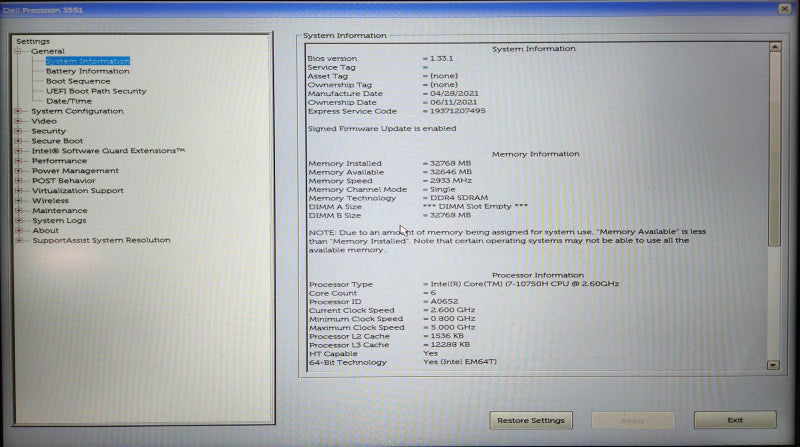Select the Maintenance category label
The width and height of the screenshot is (800, 447).
click(60, 210)
